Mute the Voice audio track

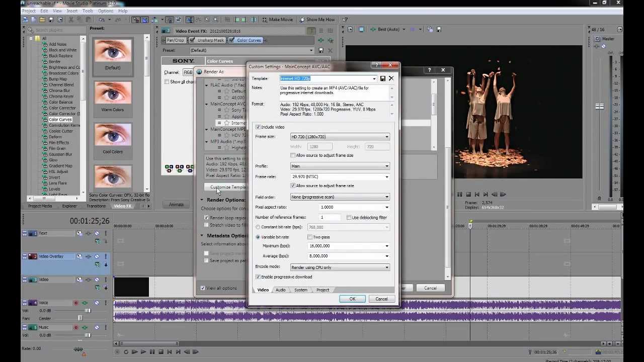pyautogui.click(x=97, y=303)
